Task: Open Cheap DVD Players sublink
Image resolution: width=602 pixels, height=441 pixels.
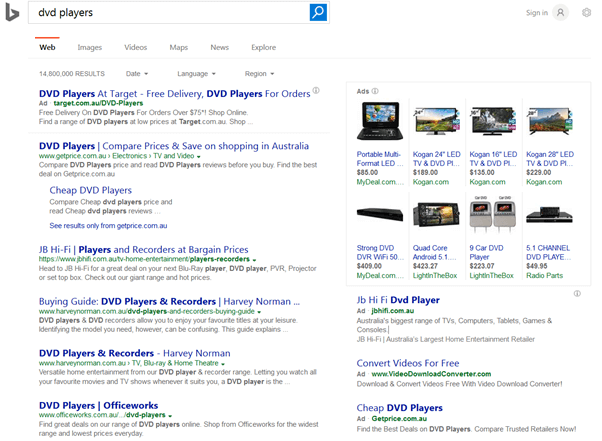Action: tap(90, 190)
